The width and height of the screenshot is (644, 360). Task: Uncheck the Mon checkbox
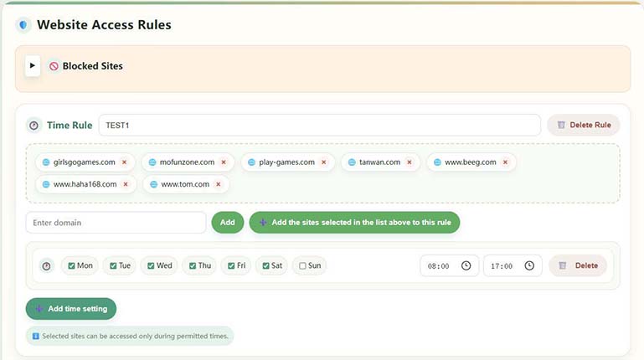[71, 265]
